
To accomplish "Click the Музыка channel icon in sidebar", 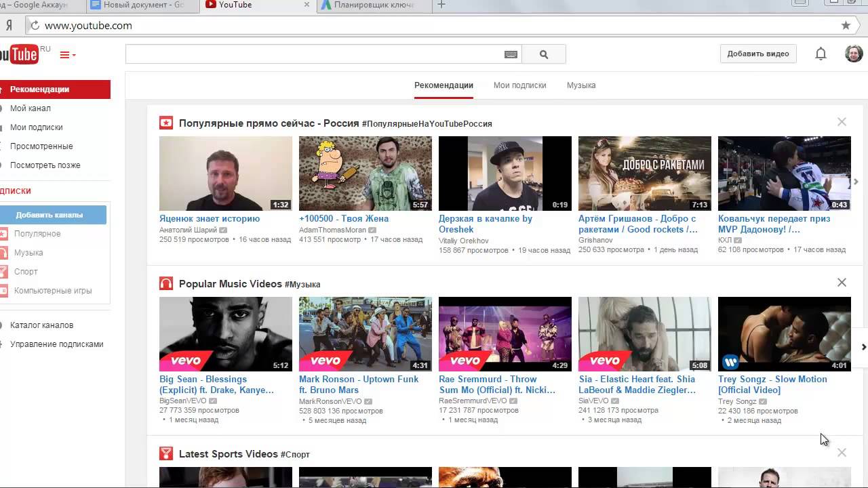I will 5,253.
